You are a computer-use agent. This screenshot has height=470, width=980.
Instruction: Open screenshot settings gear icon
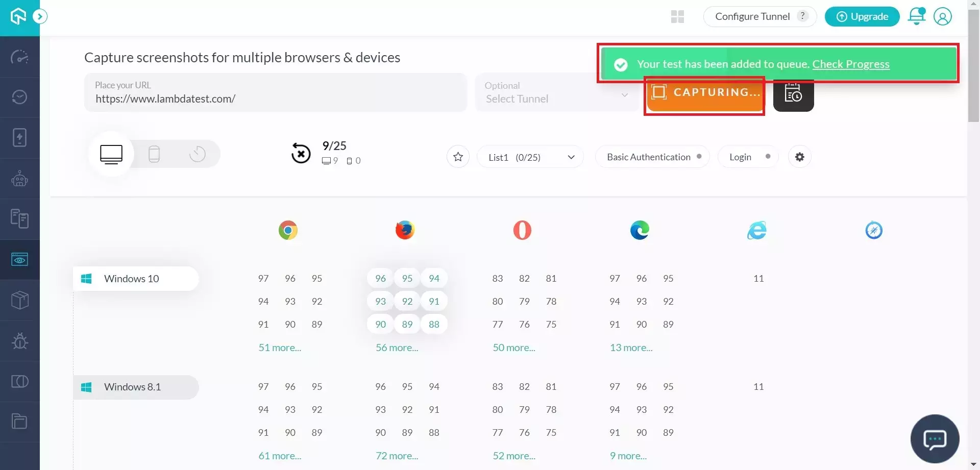(799, 157)
